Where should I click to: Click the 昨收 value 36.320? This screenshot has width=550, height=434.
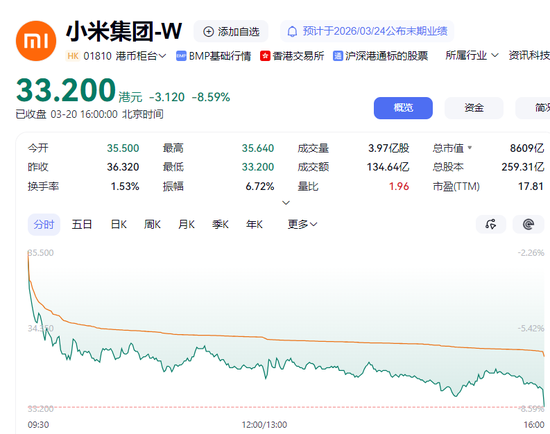(123, 167)
